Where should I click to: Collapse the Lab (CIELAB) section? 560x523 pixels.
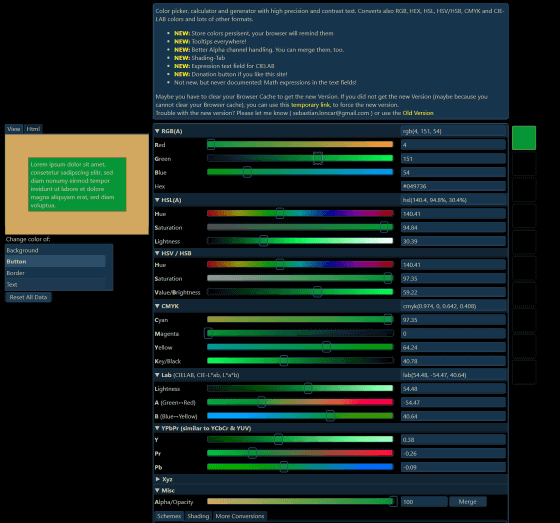click(157, 375)
